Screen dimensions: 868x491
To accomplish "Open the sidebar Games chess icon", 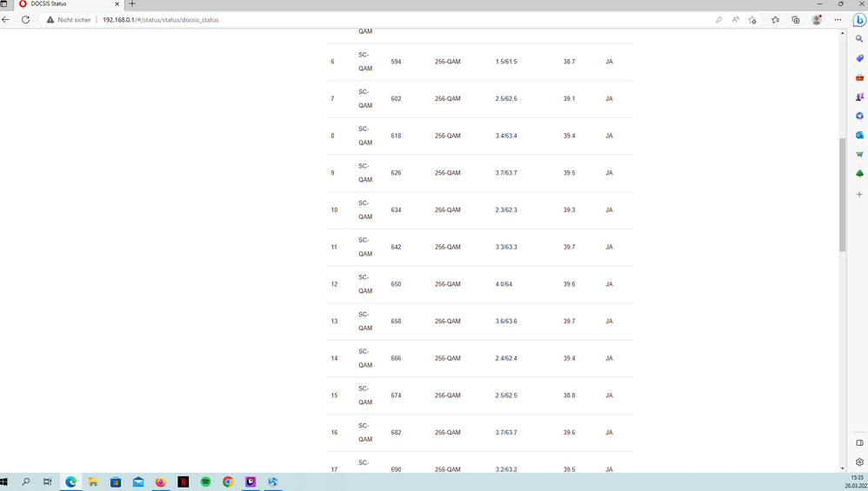I will (859, 96).
